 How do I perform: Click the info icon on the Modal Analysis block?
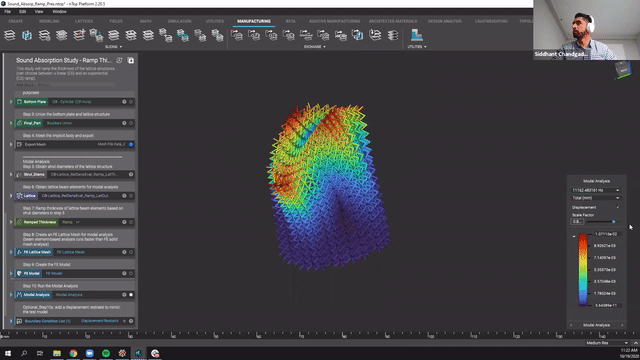coord(124,295)
